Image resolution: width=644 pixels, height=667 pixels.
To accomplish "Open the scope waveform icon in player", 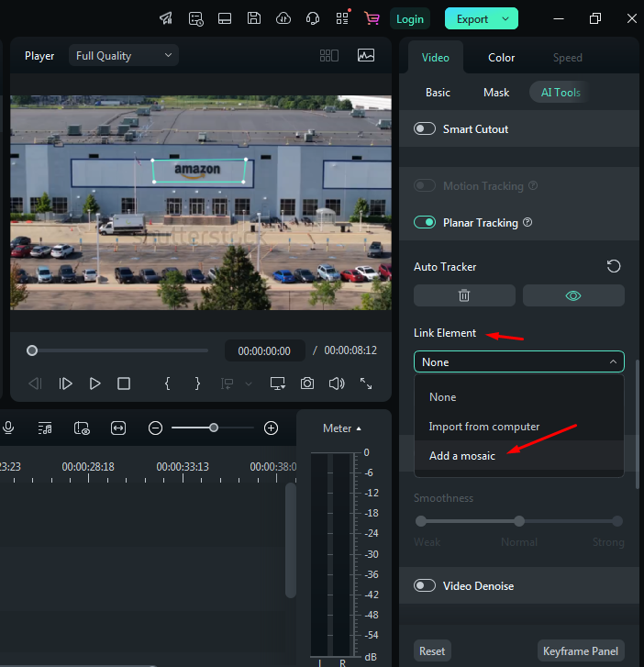I will 366,55.
